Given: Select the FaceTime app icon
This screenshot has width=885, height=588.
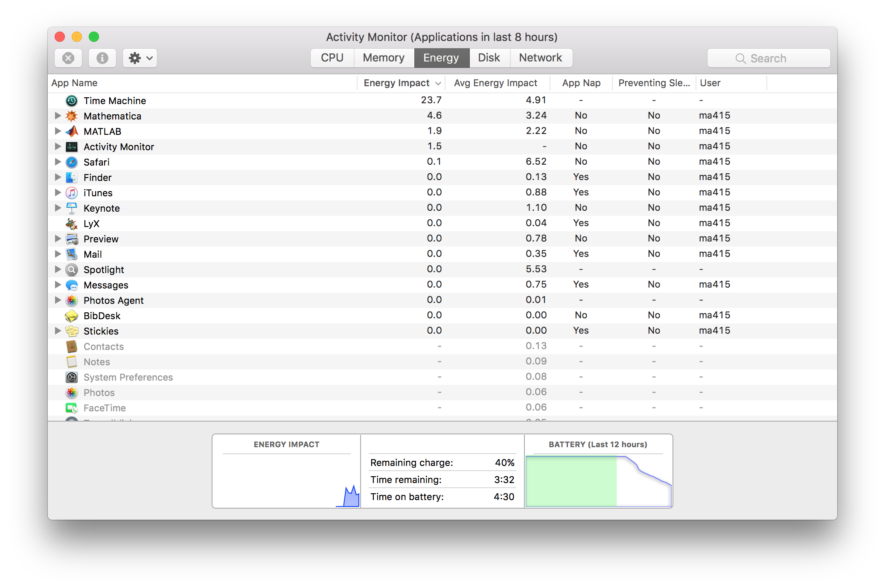Looking at the screenshot, I should [x=72, y=408].
